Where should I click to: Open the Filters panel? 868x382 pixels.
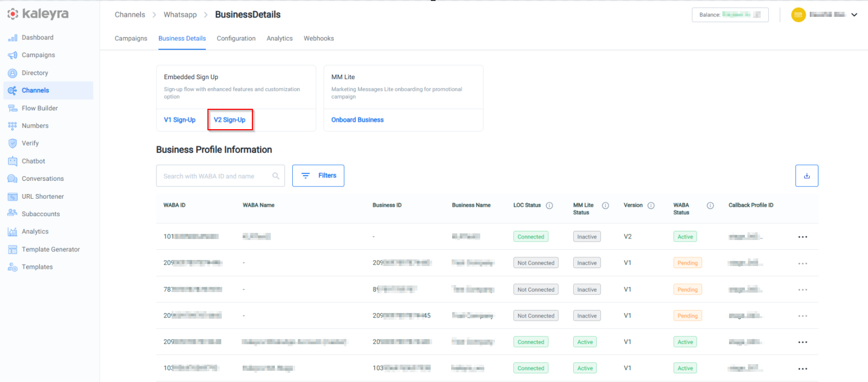(x=318, y=176)
